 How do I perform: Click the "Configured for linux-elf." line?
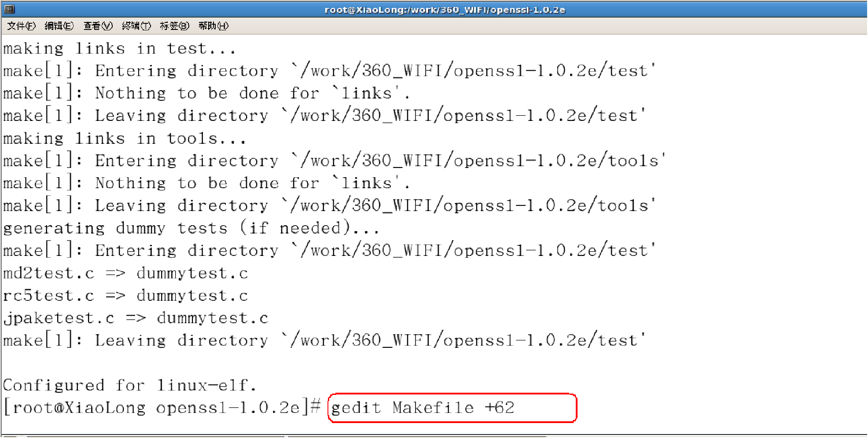(x=129, y=386)
